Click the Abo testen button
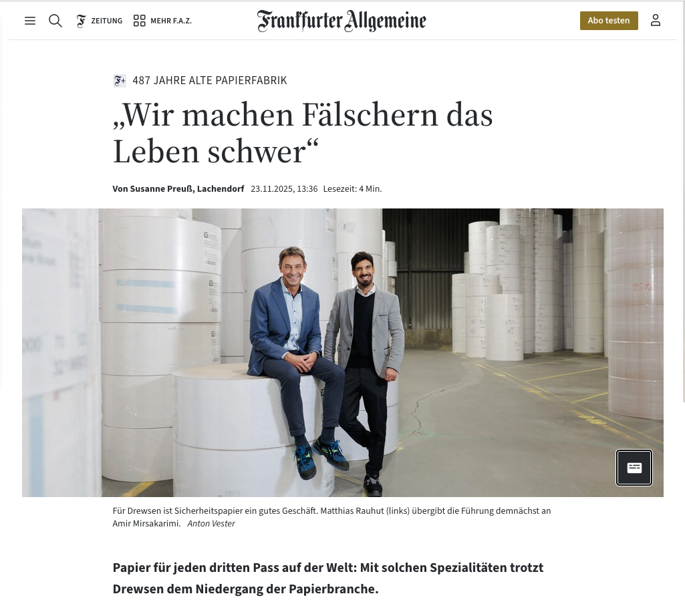The height and width of the screenshot is (616, 685). tap(609, 21)
